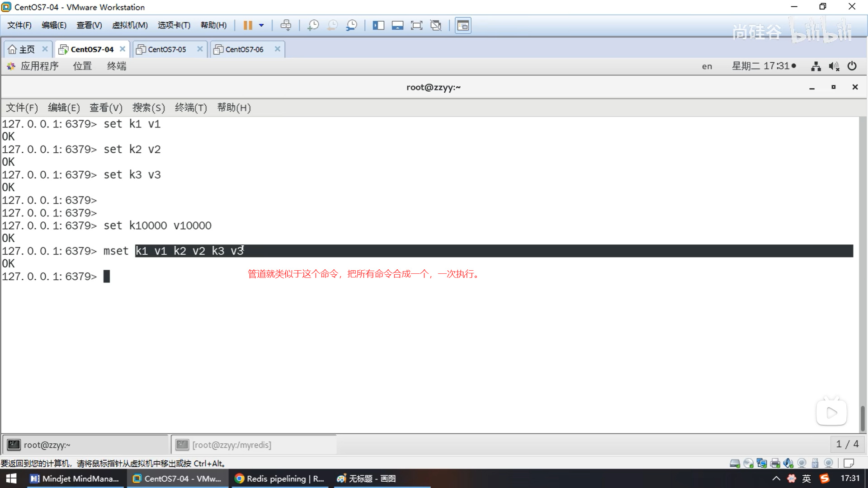868x488 pixels.
Task: Switch to the CentOS7-05 tab
Action: pyautogui.click(x=167, y=49)
